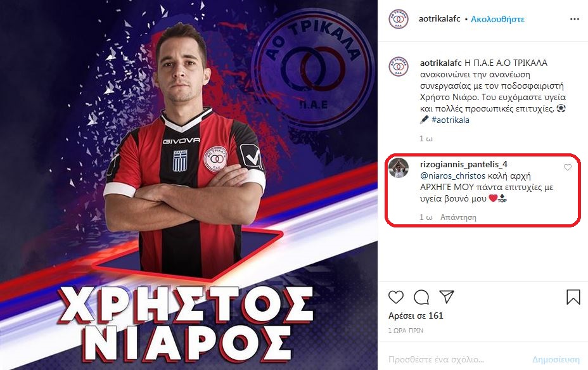Reply to the comment with Απάντηση
Image resolution: width=588 pixels, height=370 pixels.
coord(458,217)
